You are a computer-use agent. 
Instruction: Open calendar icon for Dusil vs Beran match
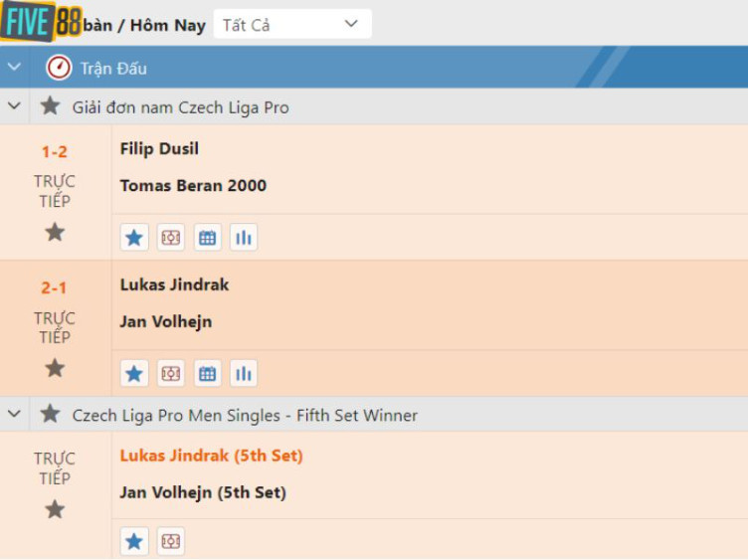(x=207, y=238)
